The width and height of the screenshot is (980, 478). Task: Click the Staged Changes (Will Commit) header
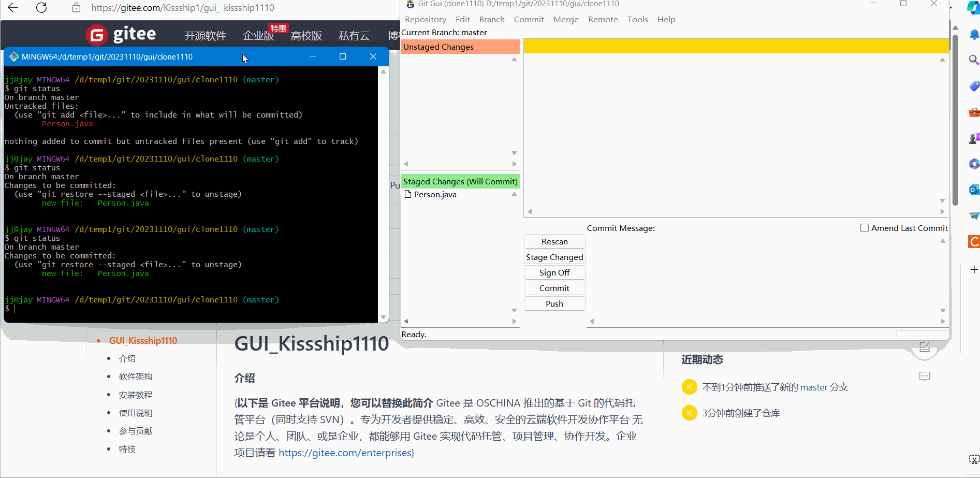460,181
